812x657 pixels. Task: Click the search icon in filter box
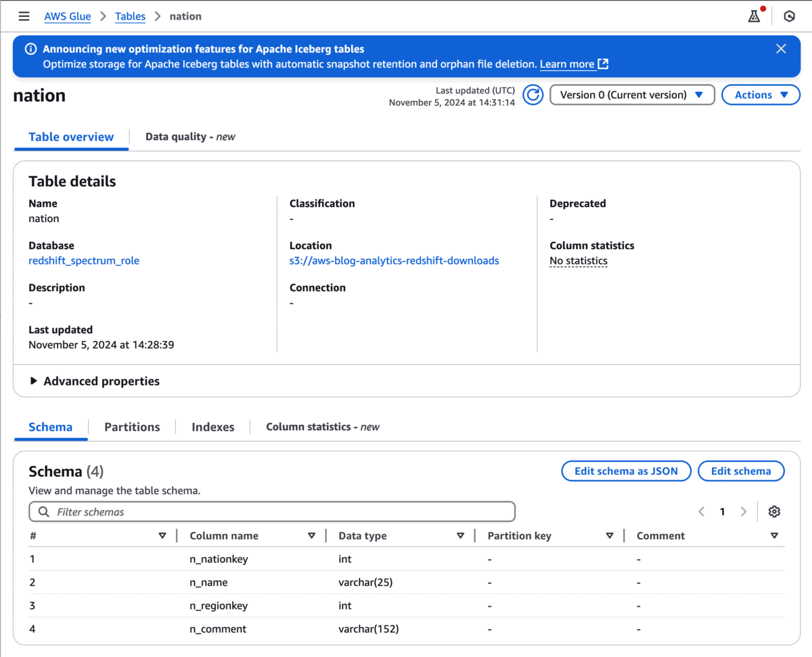click(44, 512)
